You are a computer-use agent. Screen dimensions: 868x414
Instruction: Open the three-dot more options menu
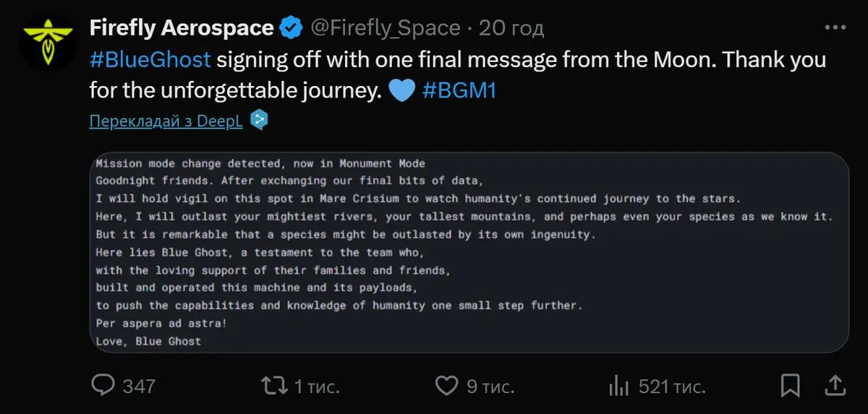pyautogui.click(x=834, y=27)
